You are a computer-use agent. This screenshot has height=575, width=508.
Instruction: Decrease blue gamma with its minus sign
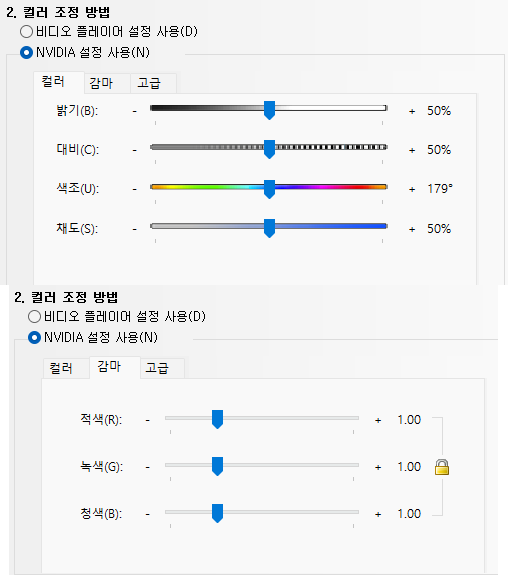coord(147,514)
